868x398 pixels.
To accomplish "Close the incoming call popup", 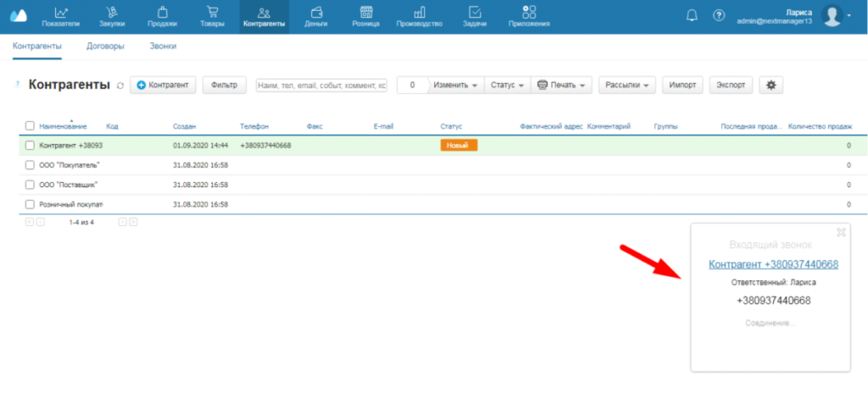I will pos(841,232).
